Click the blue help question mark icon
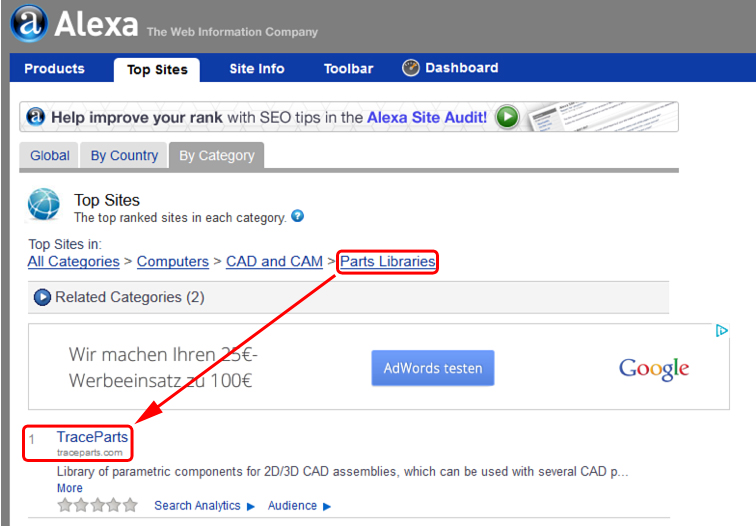 click(297, 216)
